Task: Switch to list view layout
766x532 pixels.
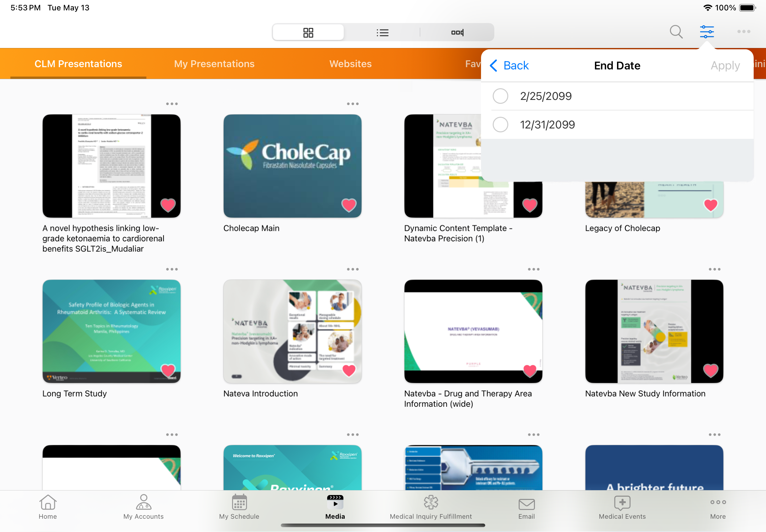Action: click(382, 32)
